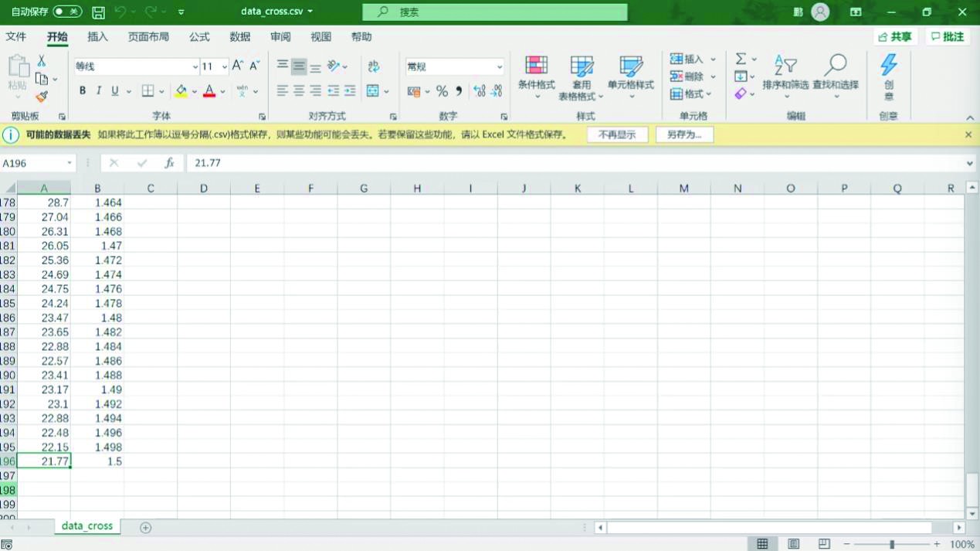Apply percent style format
Screen dimensions: 980x551
(x=442, y=91)
